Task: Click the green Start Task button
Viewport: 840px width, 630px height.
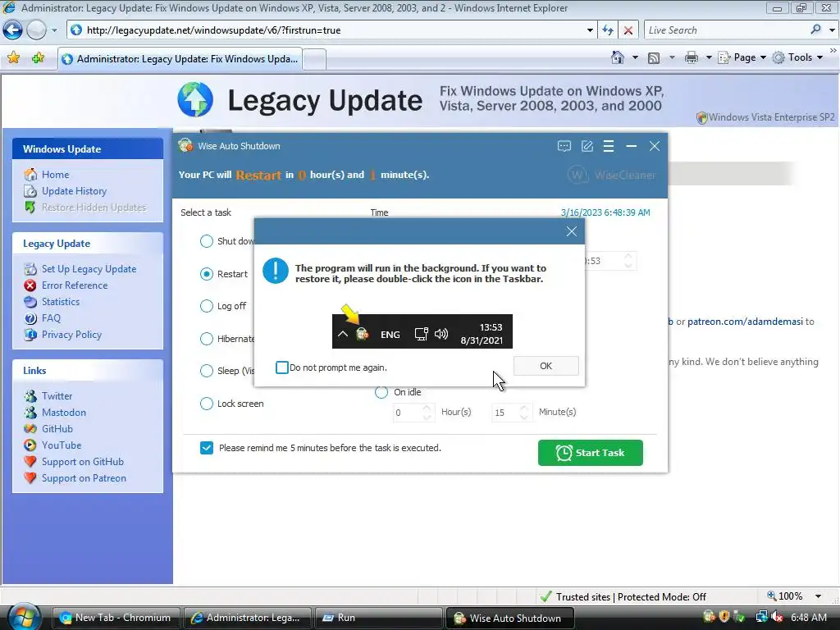Action: click(x=591, y=453)
